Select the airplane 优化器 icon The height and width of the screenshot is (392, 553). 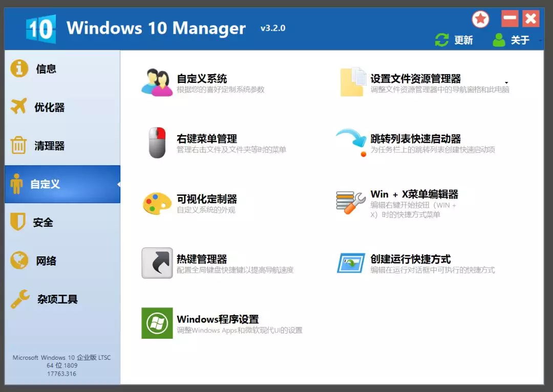click(x=19, y=106)
